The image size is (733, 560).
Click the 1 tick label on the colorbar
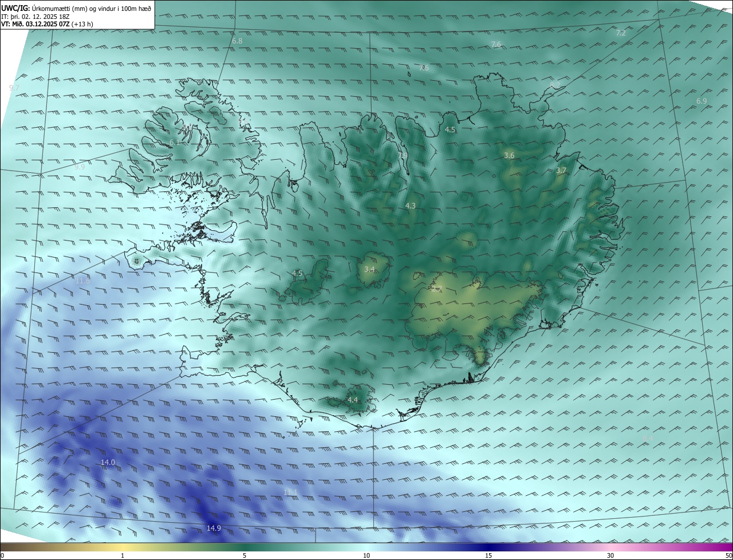pos(123,555)
